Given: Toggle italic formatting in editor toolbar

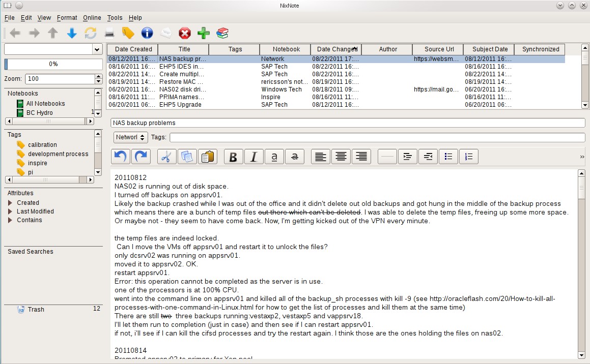Looking at the screenshot, I should 254,157.
